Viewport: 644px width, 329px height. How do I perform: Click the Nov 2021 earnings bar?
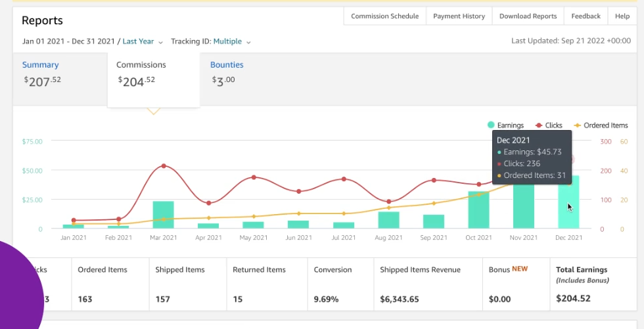524,206
